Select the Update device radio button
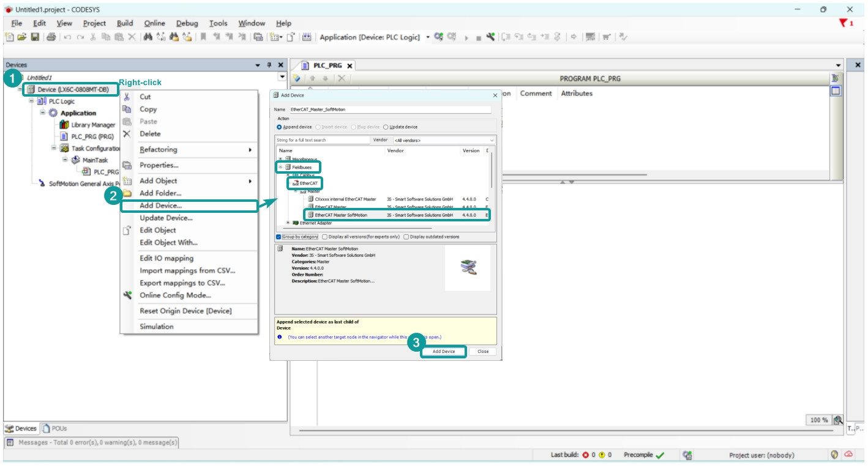Image resolution: width=868 pixels, height=466 pixels. (x=386, y=127)
